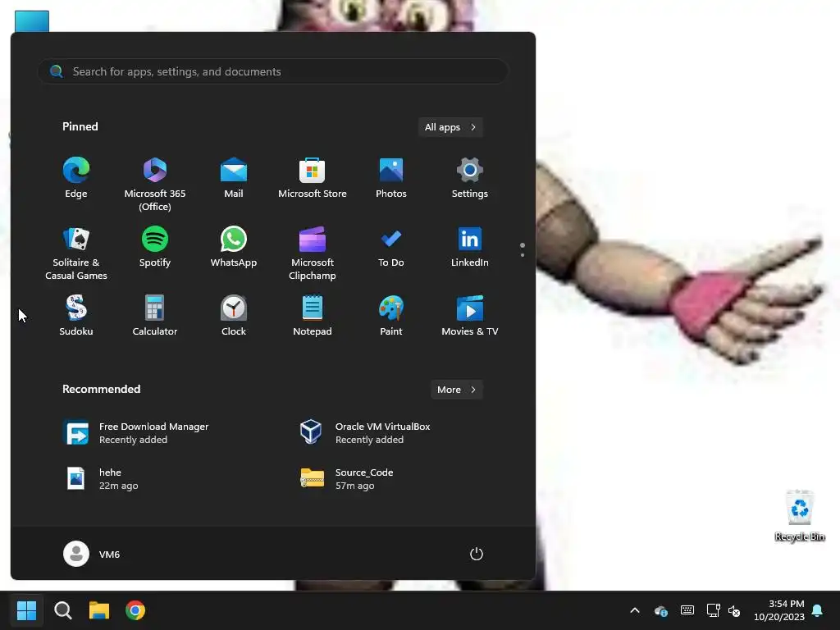
Task: Launch Microsoft 365 (Office)
Action: (155, 185)
